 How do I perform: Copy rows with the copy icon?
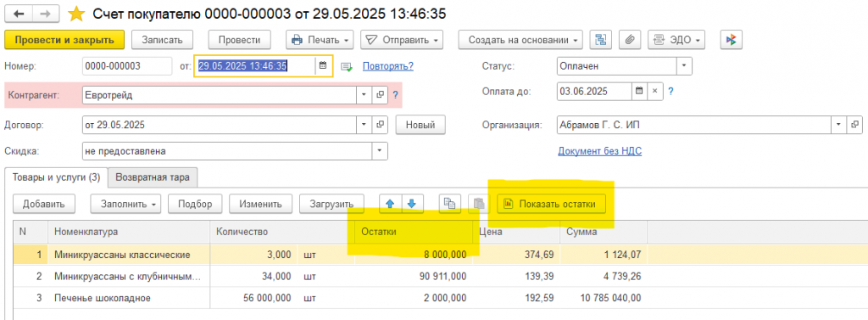click(x=450, y=204)
